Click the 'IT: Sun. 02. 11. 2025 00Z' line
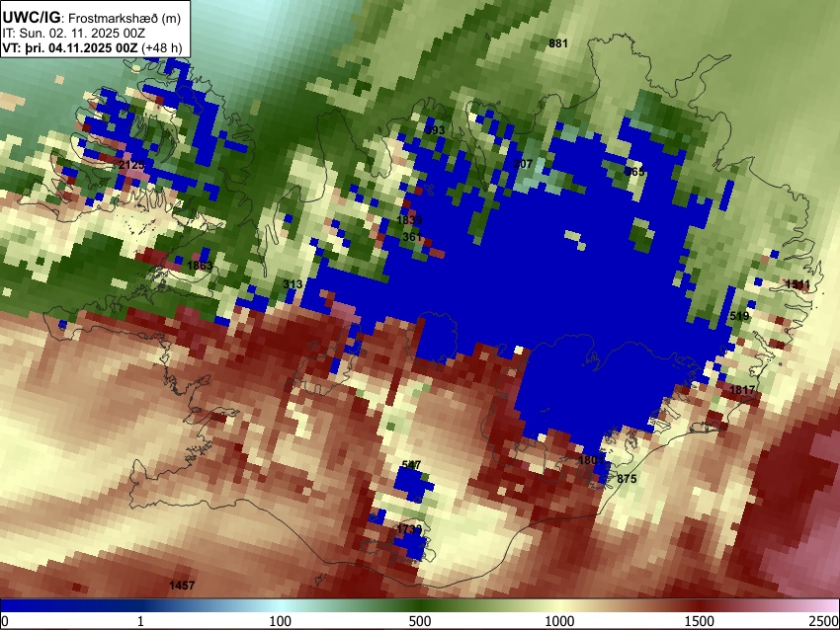The height and width of the screenshot is (630, 840). [73, 34]
